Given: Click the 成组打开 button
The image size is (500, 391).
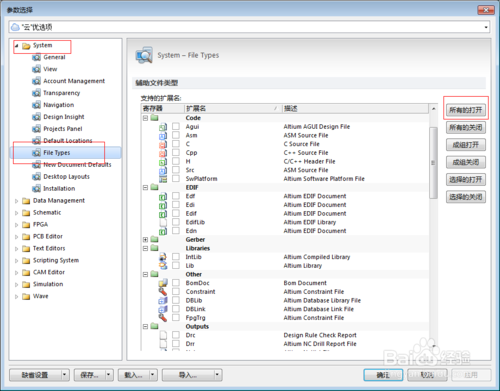Looking at the screenshot, I should coord(466,145).
